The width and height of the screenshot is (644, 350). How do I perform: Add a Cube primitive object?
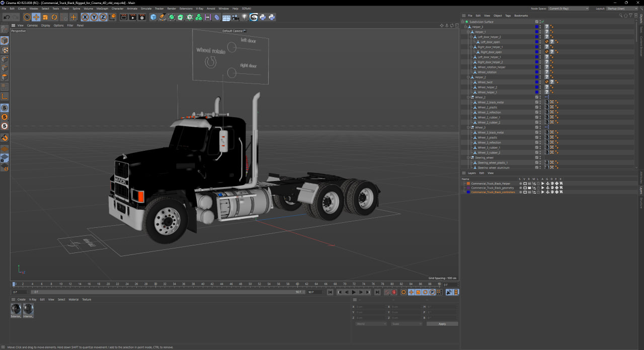(153, 17)
